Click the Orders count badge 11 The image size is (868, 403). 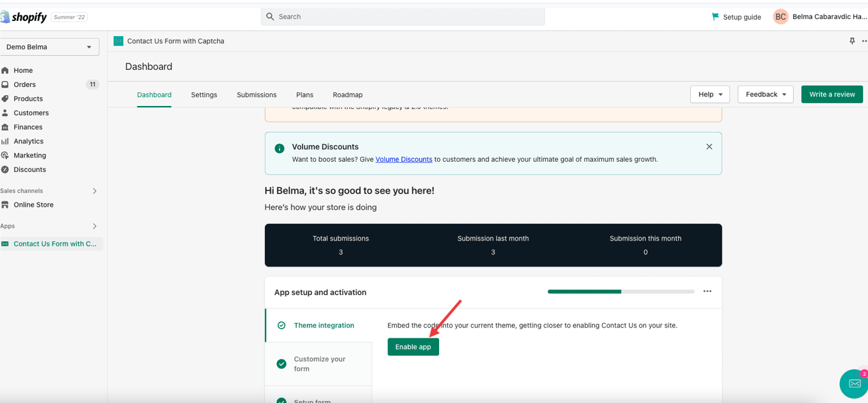click(x=93, y=84)
